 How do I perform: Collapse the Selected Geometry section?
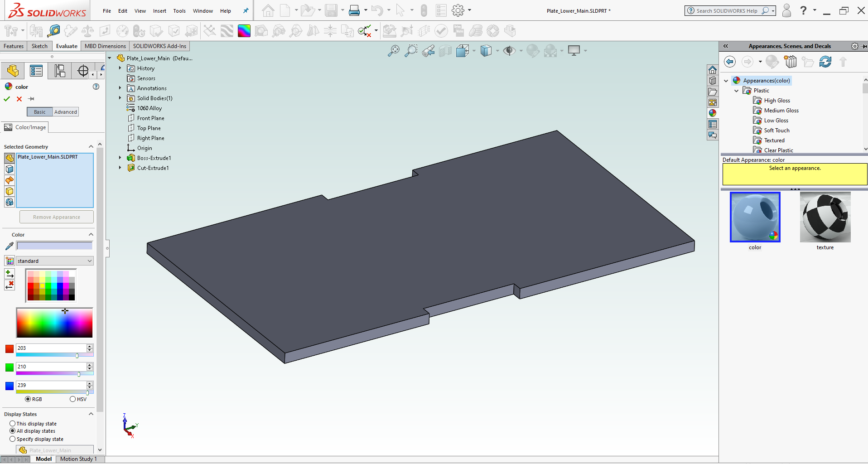point(91,147)
